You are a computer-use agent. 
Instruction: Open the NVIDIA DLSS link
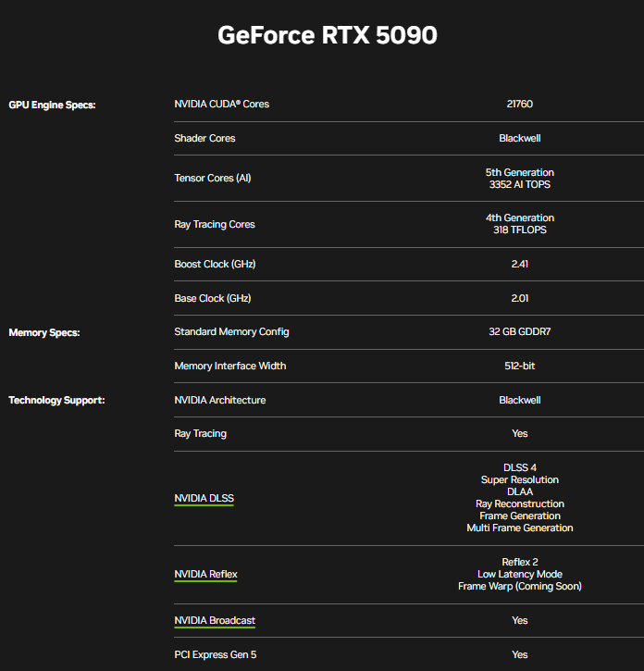click(x=204, y=498)
